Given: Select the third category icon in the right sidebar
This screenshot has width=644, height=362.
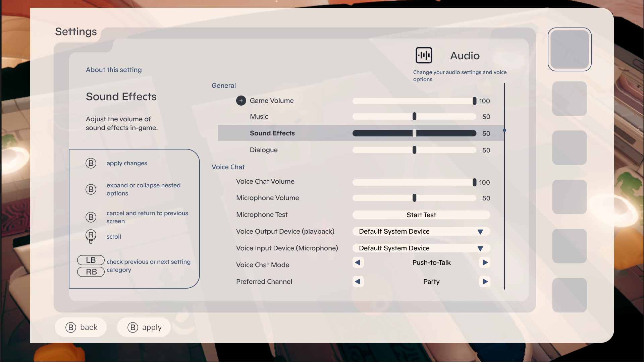Looking at the screenshot, I should (x=569, y=147).
